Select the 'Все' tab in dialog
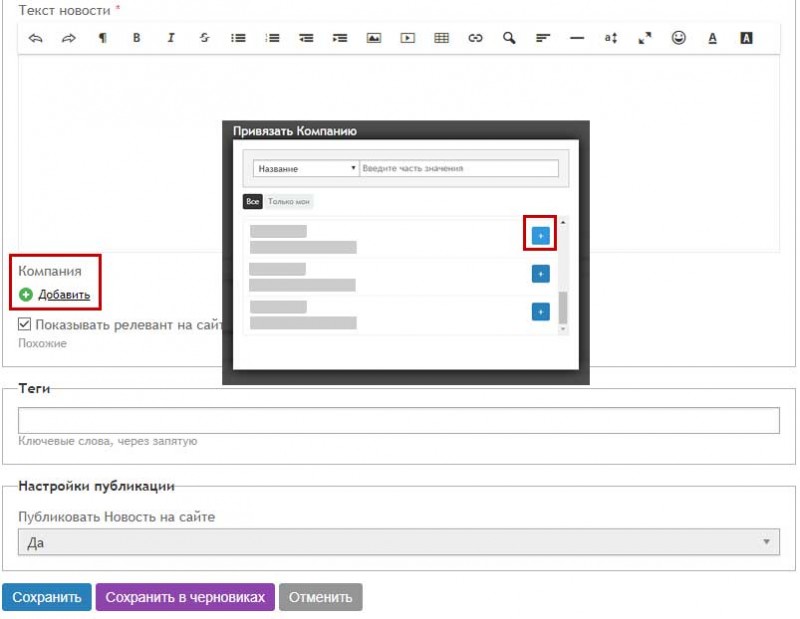 pos(253,202)
